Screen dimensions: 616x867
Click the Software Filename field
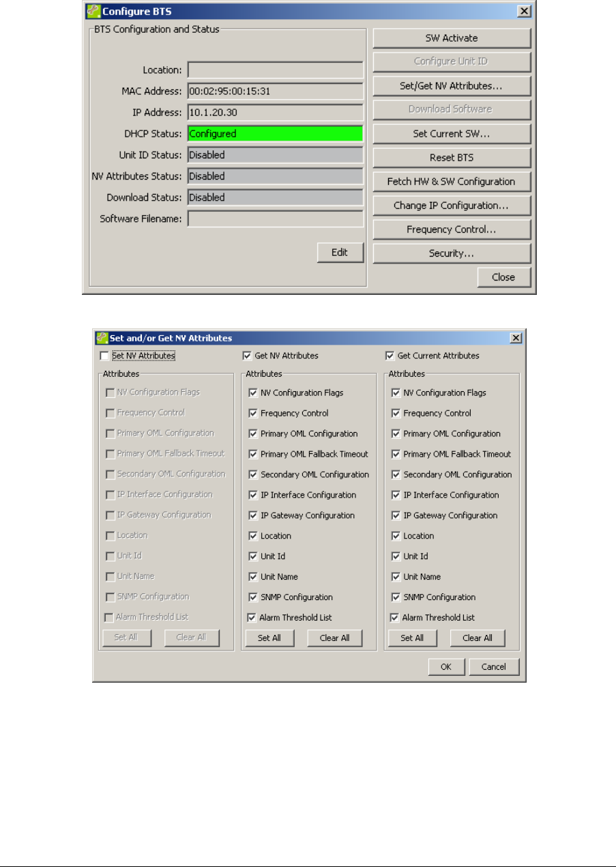point(276,218)
